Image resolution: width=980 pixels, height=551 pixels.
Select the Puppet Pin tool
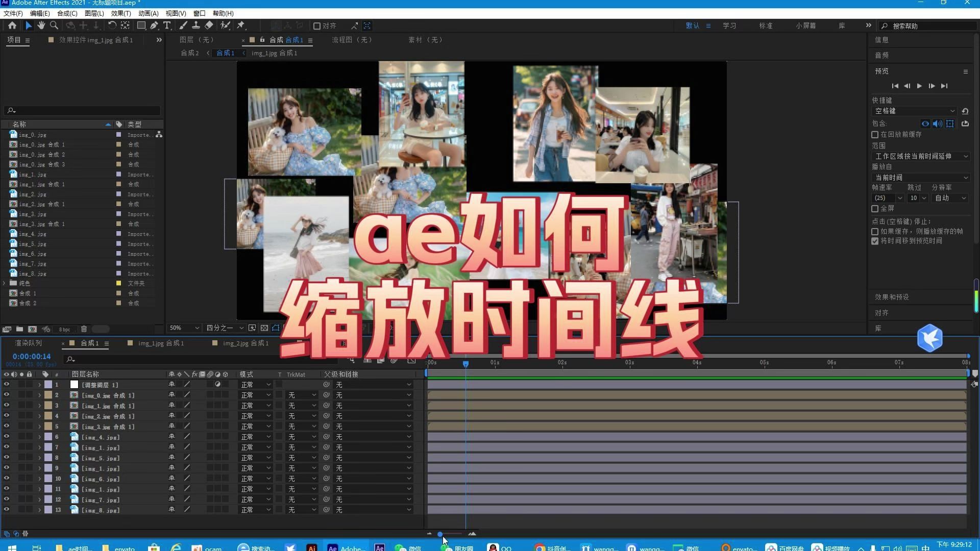click(240, 26)
